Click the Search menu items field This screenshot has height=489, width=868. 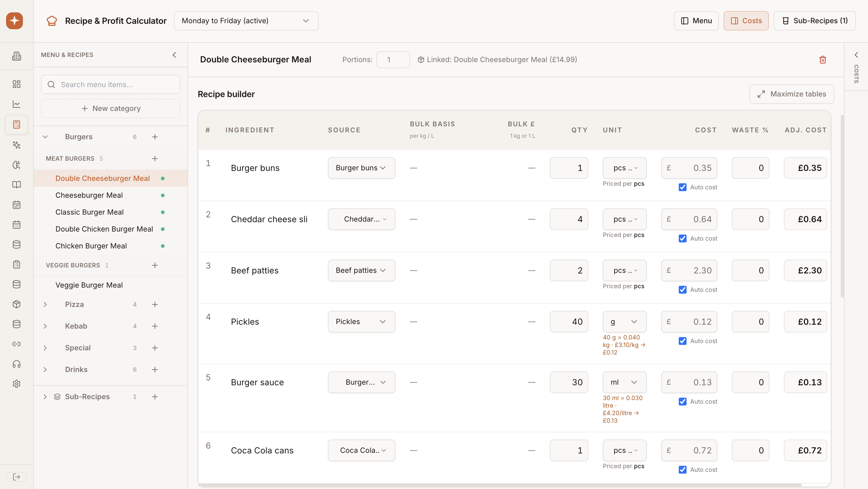111,84
